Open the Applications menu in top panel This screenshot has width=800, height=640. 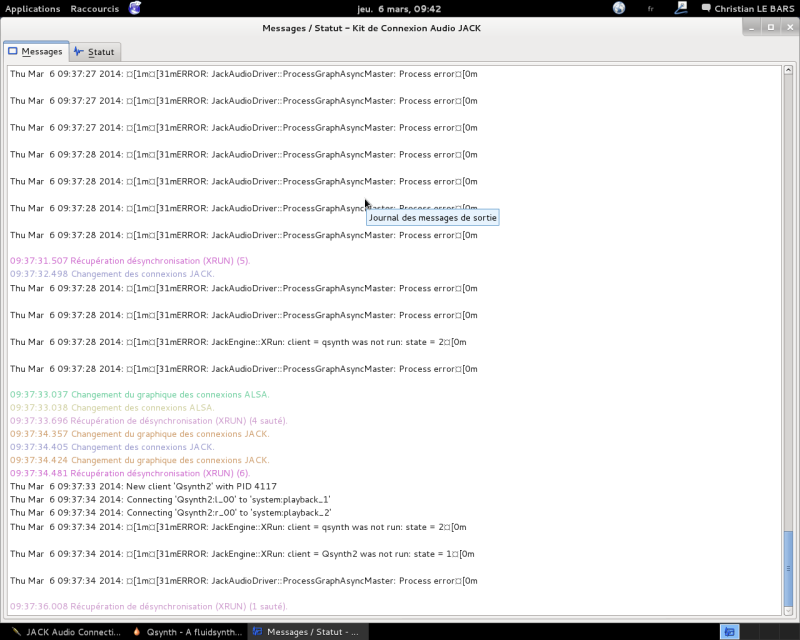point(33,9)
